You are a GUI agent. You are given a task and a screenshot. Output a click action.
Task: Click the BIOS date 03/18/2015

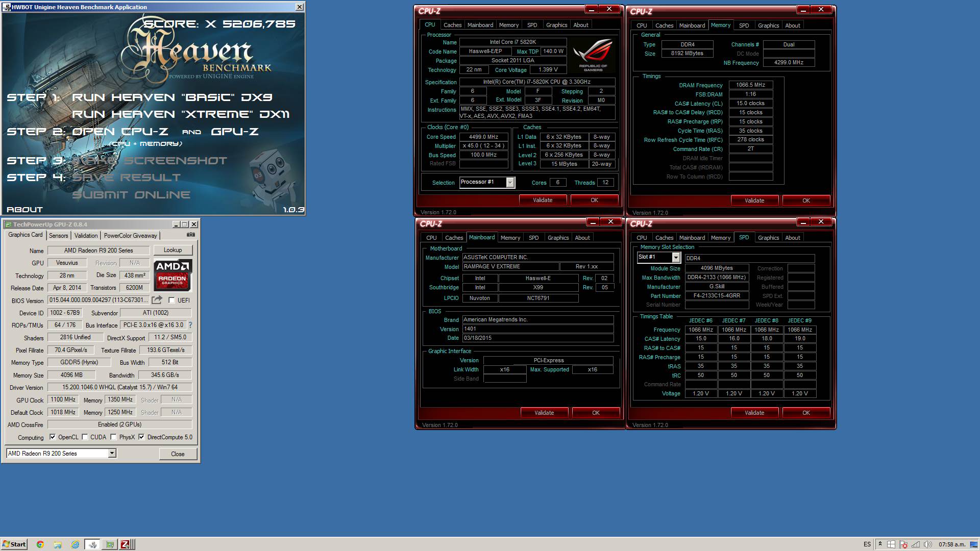pyautogui.click(x=537, y=338)
